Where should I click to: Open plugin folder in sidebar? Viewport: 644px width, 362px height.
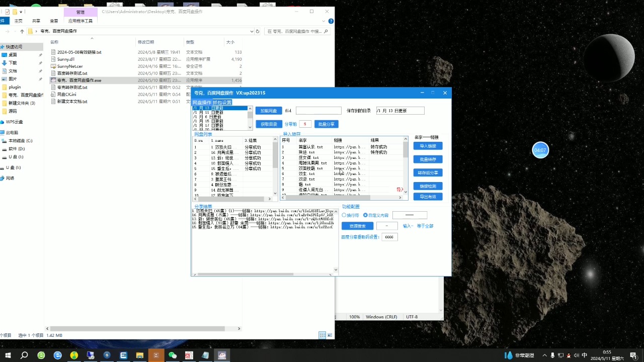pos(15,87)
